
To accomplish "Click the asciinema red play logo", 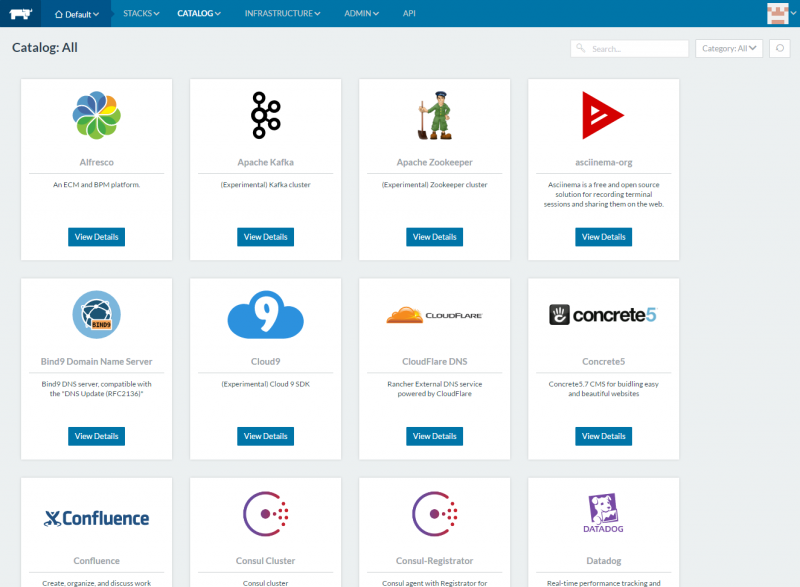I will (x=603, y=115).
